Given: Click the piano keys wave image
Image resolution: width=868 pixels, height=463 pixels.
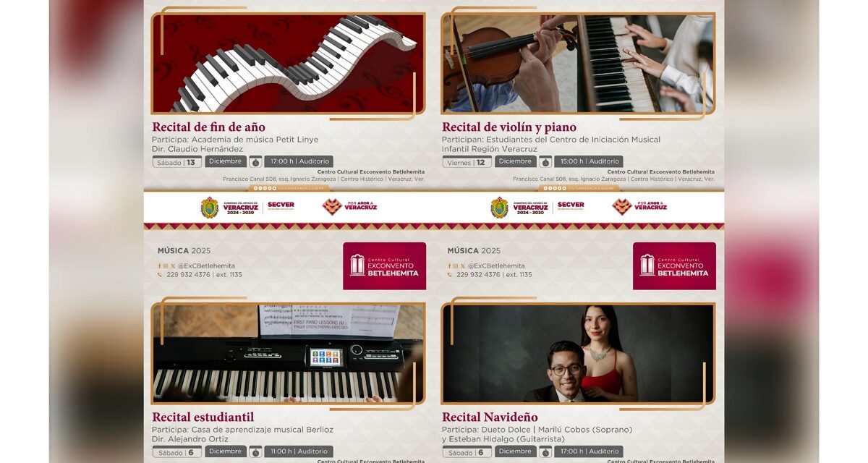Looking at the screenshot, I should 288,63.
